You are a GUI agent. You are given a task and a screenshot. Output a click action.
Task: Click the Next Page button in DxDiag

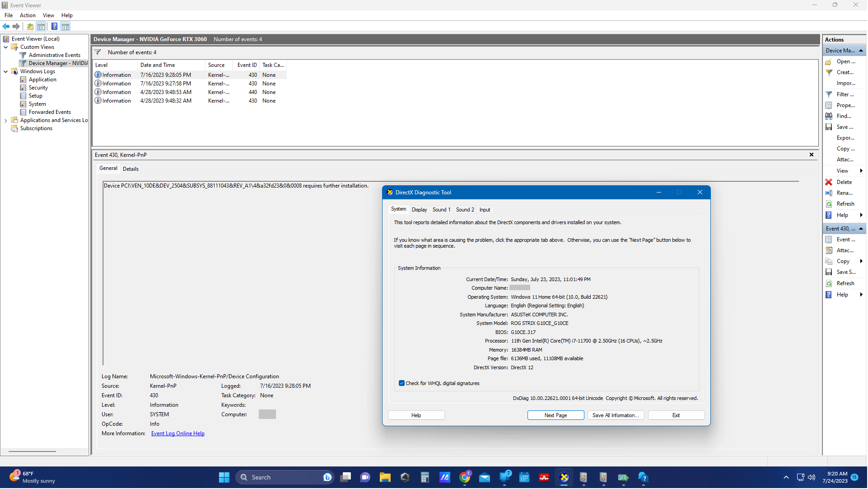(x=555, y=414)
